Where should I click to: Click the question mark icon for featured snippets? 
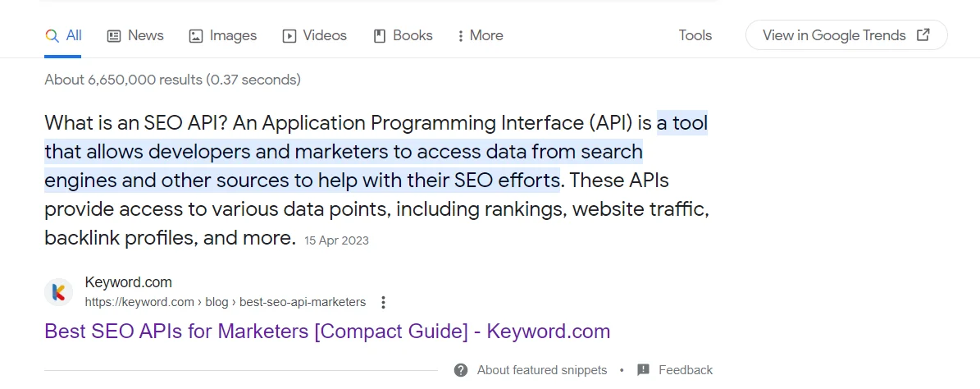point(462,370)
